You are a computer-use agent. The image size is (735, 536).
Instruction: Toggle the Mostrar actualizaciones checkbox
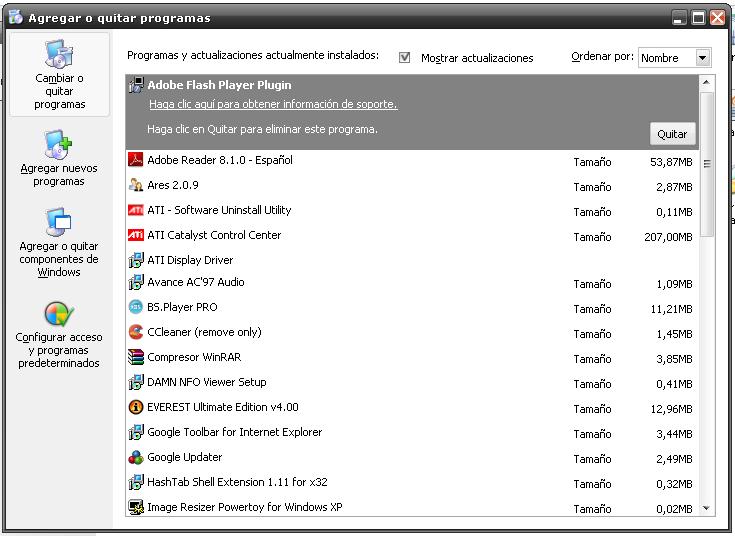coord(405,58)
